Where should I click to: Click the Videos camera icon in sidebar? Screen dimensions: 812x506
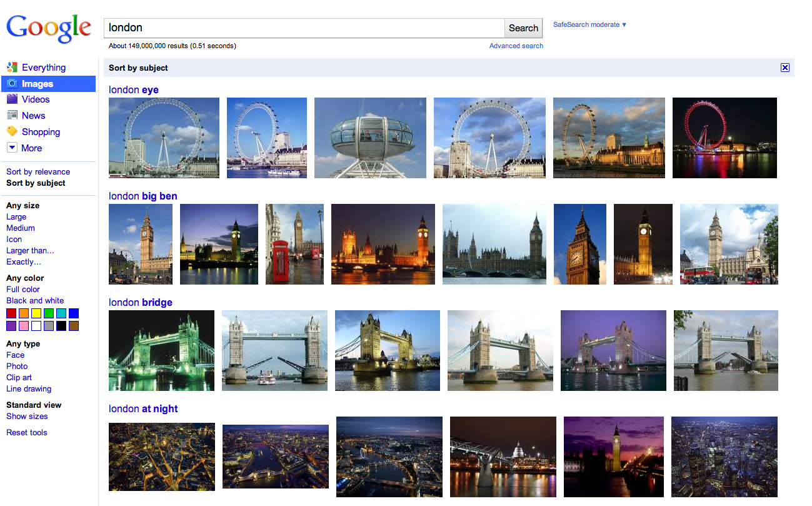[12, 99]
